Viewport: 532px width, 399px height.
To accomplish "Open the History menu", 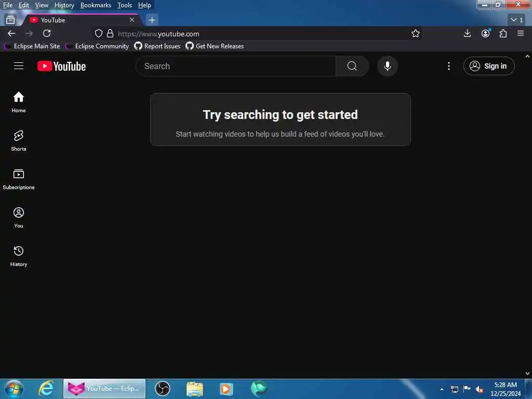I will [64, 5].
